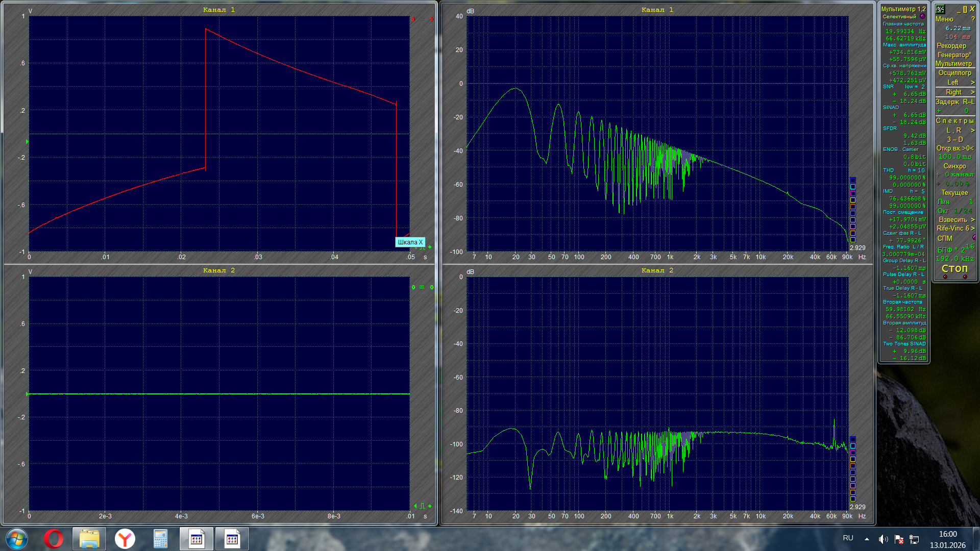The image size is (980, 551).
Task: Expand the Right oscillogram arrow
Action: [x=972, y=92]
